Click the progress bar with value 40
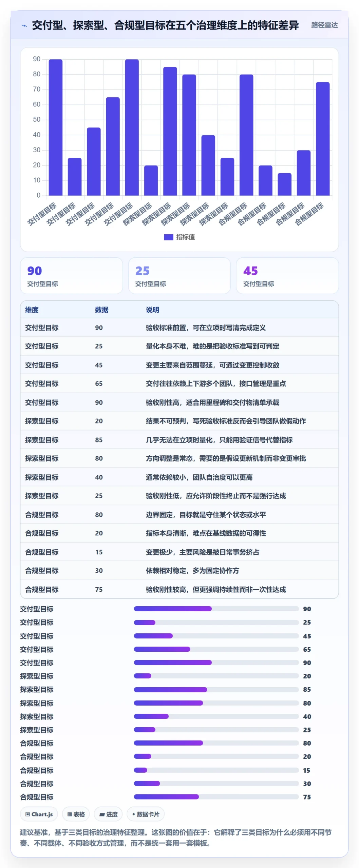 (x=216, y=716)
